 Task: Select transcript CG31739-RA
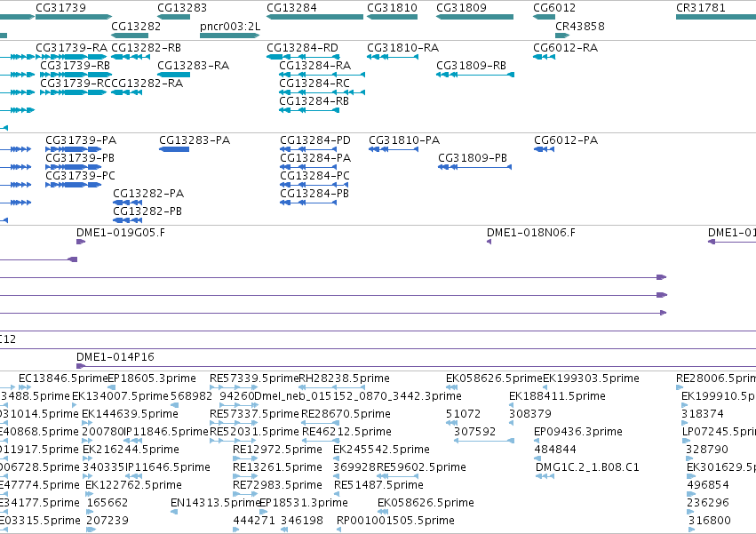click(x=71, y=57)
